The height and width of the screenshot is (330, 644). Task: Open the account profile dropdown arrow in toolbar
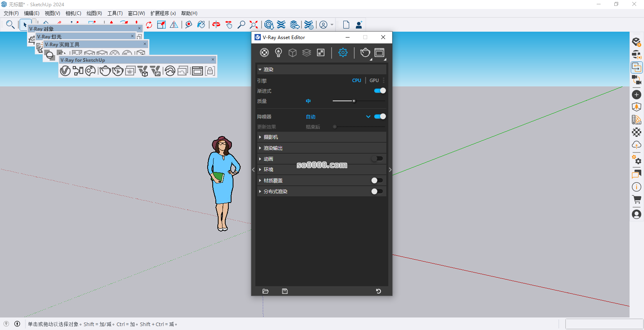332,25
